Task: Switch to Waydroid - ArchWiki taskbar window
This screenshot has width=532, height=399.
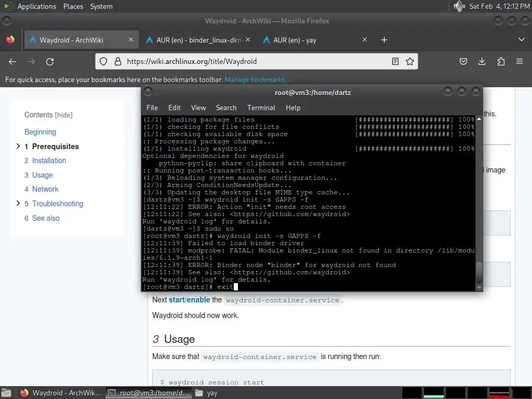Action: [61, 393]
